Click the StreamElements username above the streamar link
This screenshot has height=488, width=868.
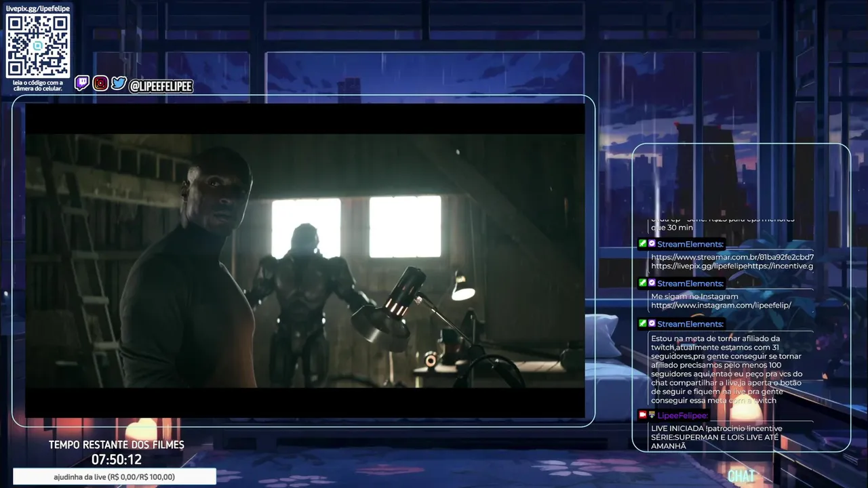tap(690, 244)
